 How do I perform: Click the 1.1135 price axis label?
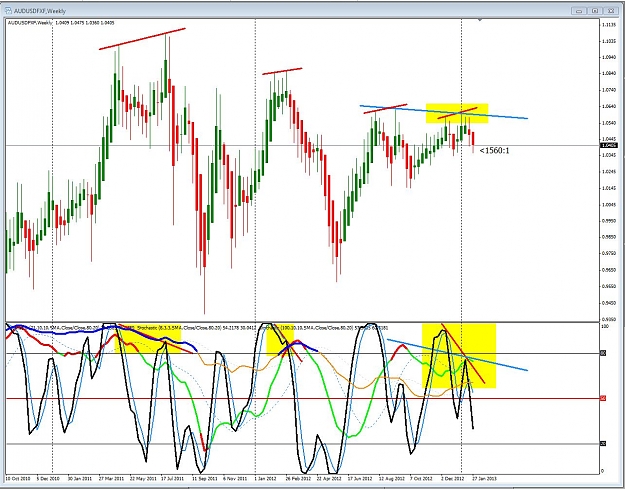tap(609, 25)
